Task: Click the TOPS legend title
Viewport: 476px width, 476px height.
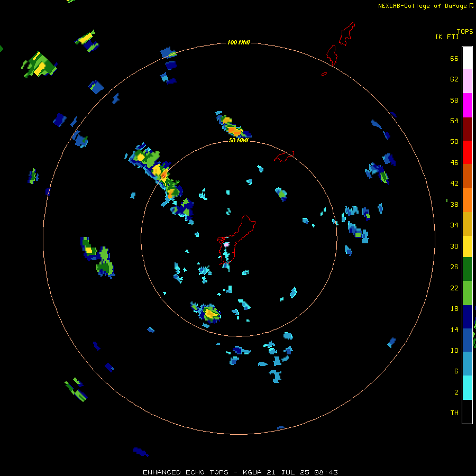Action: 465,31
